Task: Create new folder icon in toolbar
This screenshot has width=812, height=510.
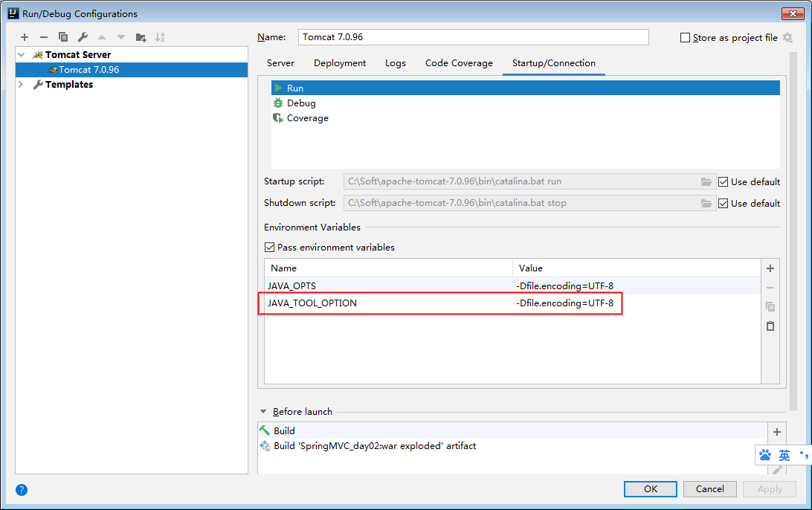Action: click(141, 37)
